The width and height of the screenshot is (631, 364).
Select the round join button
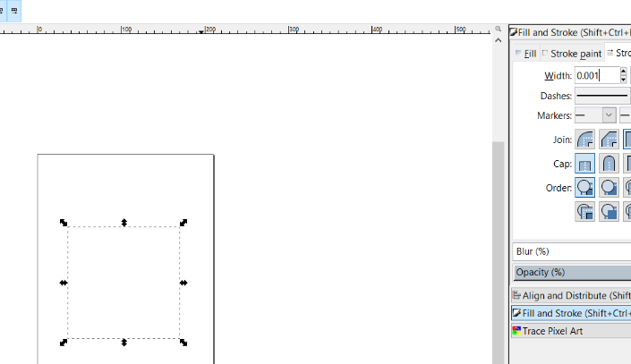(x=584, y=140)
